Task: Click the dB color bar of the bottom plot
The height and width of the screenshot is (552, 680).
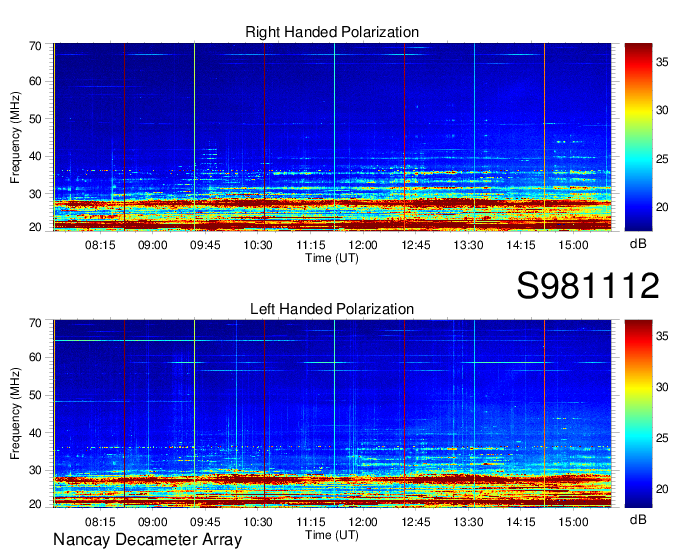Action: 638,414
